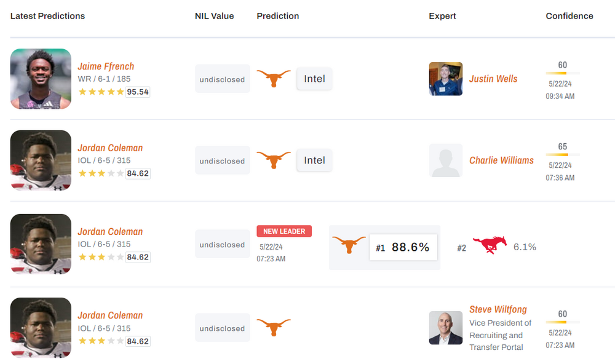Open Jaime Ffrench's player photo
Screen dimensions: 615x364
coord(41,79)
